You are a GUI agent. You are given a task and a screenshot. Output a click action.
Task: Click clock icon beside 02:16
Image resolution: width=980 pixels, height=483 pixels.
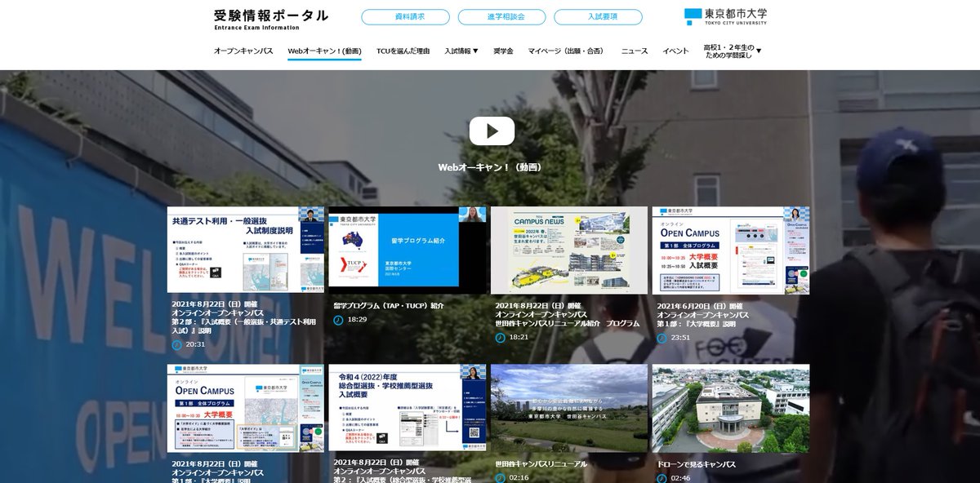500,477
